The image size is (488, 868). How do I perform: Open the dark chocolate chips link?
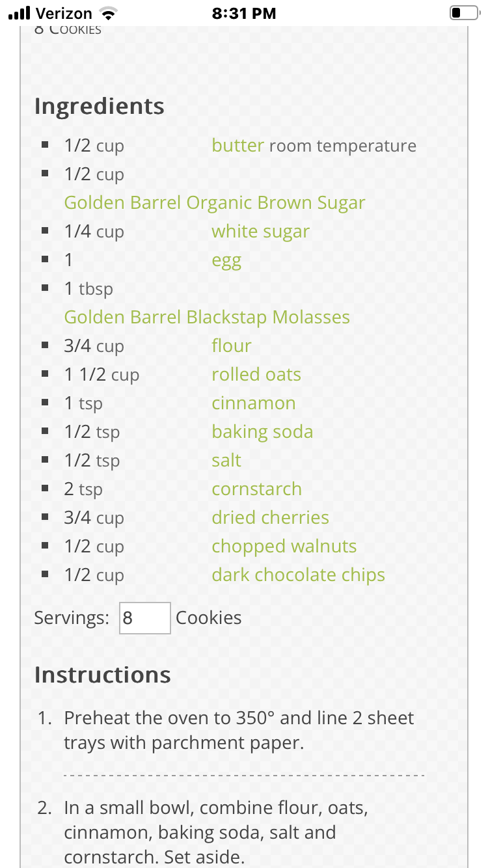pyautogui.click(x=298, y=575)
